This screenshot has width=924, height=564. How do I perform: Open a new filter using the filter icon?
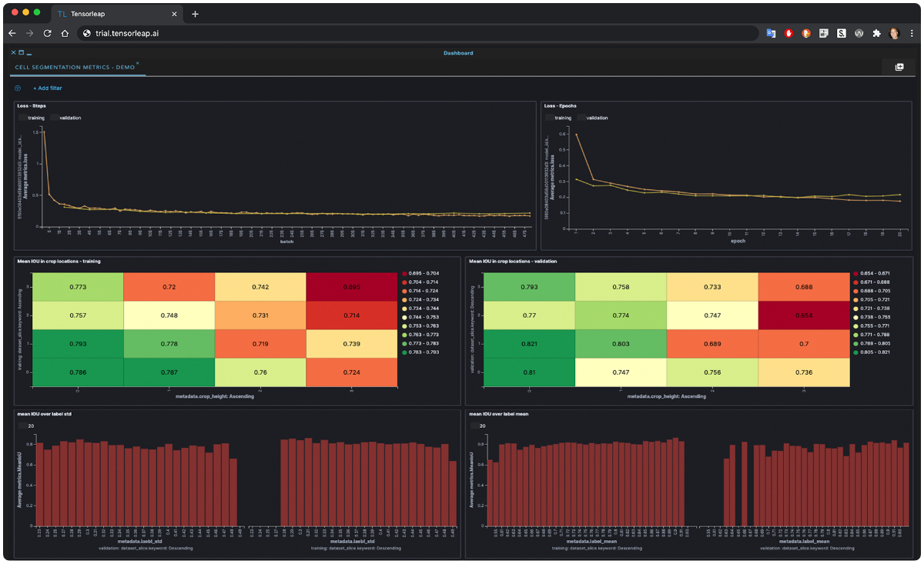coord(17,88)
